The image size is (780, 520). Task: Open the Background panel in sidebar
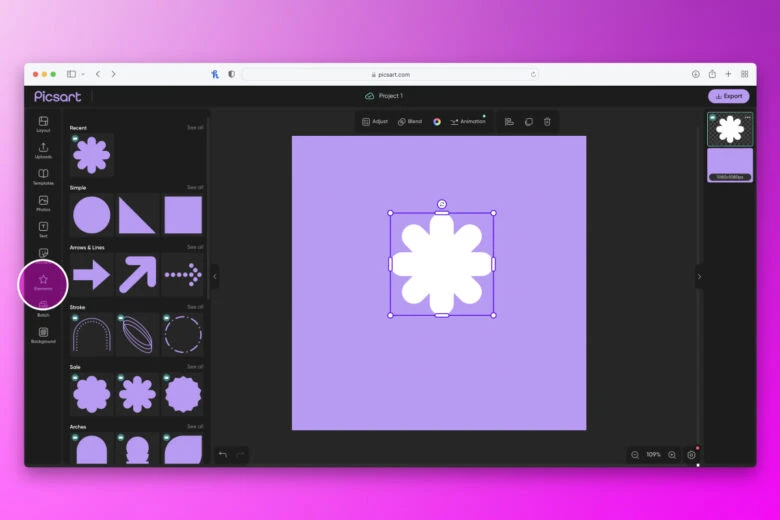pyautogui.click(x=43, y=334)
